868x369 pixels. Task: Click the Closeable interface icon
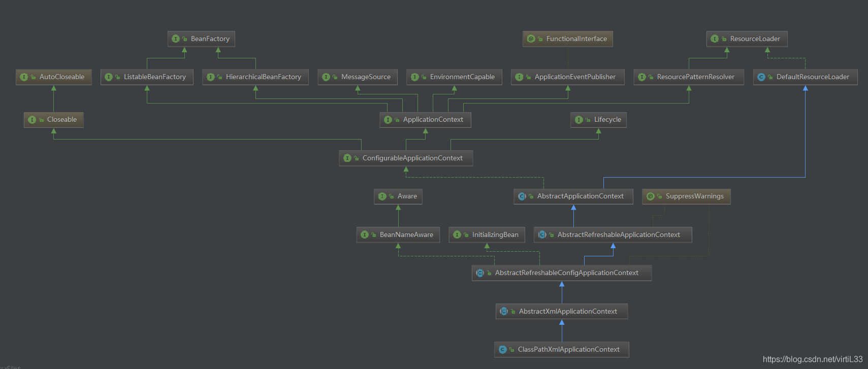coord(32,120)
